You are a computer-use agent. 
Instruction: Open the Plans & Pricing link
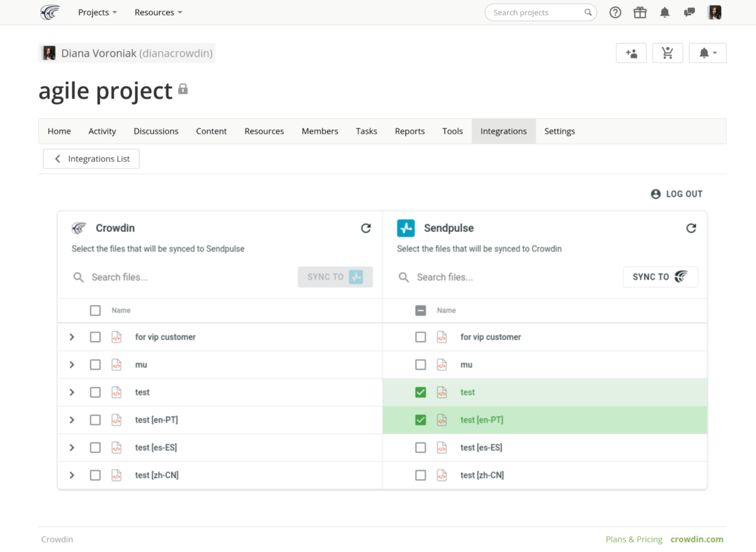[634, 539]
